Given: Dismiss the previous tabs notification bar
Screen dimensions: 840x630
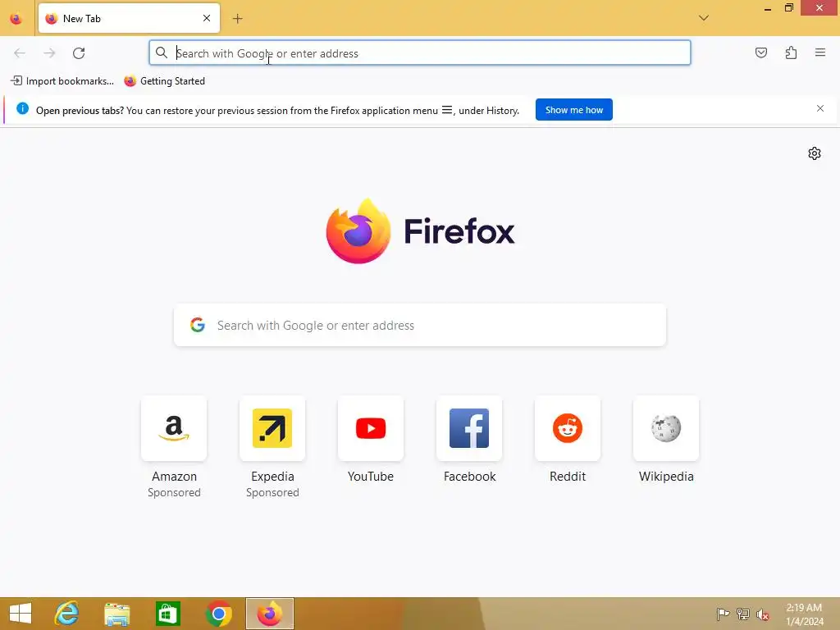Looking at the screenshot, I should 820,109.
